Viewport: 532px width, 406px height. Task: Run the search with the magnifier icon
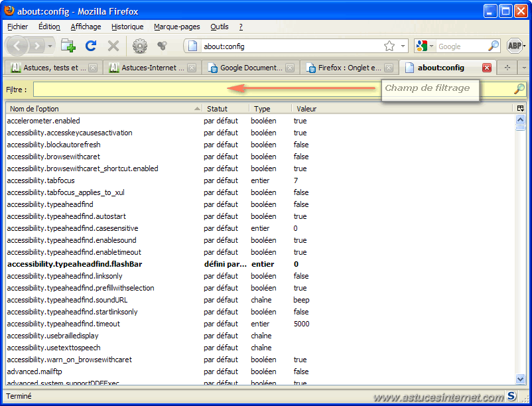click(x=494, y=46)
